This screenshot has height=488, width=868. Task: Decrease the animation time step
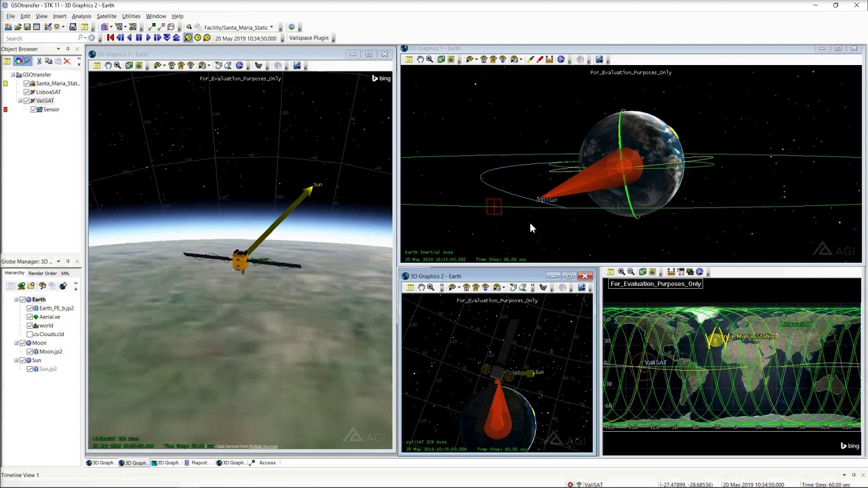pos(167,38)
